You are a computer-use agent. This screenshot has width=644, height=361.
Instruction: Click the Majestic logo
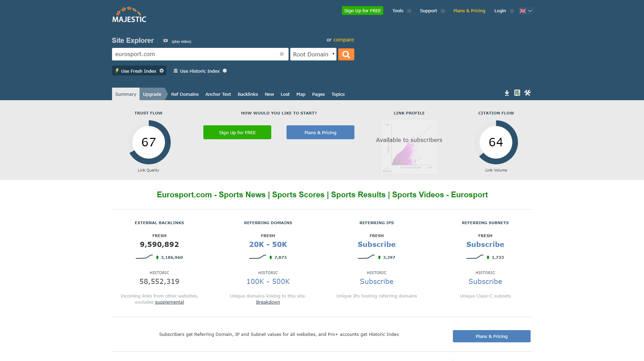129,15
